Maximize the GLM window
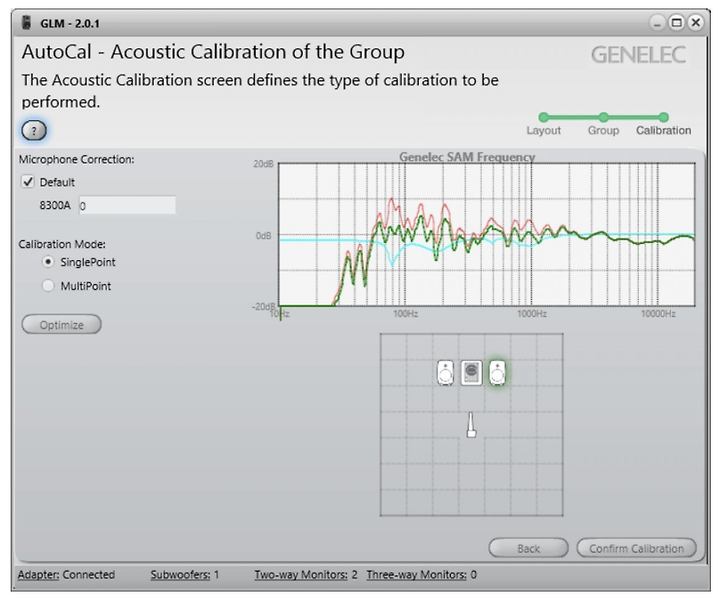 pos(676,22)
